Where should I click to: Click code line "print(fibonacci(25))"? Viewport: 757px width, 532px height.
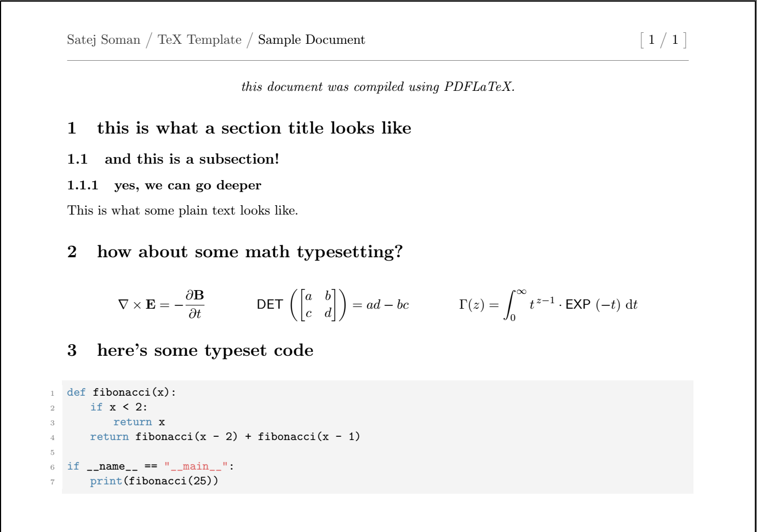(x=154, y=481)
